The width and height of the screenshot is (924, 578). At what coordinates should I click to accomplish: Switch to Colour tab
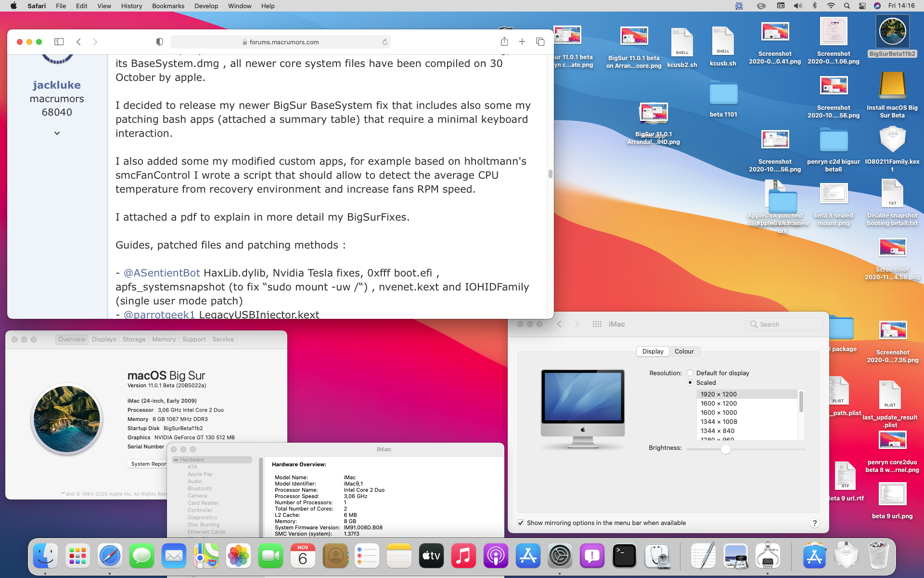click(x=684, y=351)
